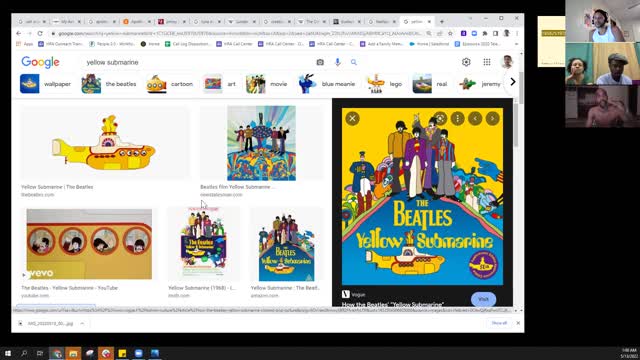Open the vevo YouTube video thumbnail
Image resolution: width=640 pixels, height=360 pixels.
coord(89,244)
